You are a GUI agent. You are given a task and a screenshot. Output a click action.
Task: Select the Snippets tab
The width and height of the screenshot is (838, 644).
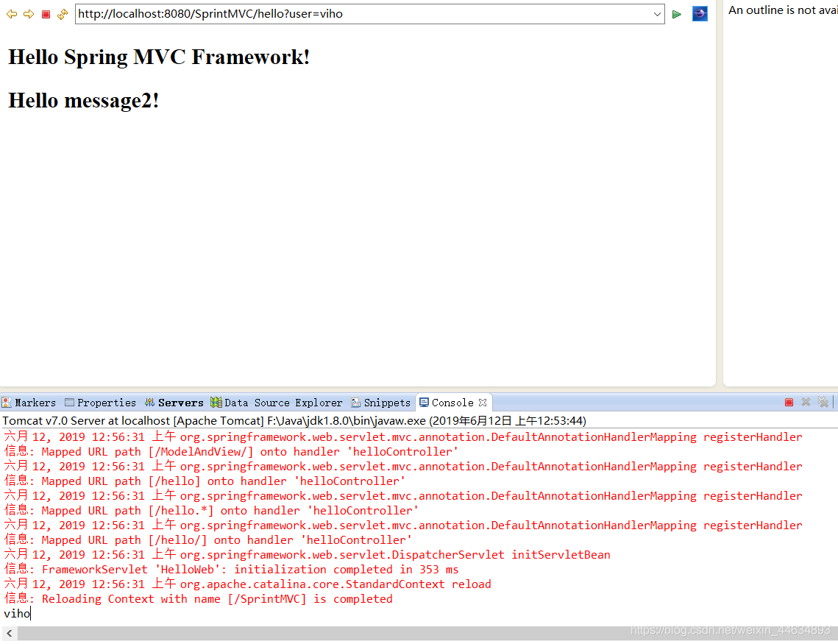(381, 403)
